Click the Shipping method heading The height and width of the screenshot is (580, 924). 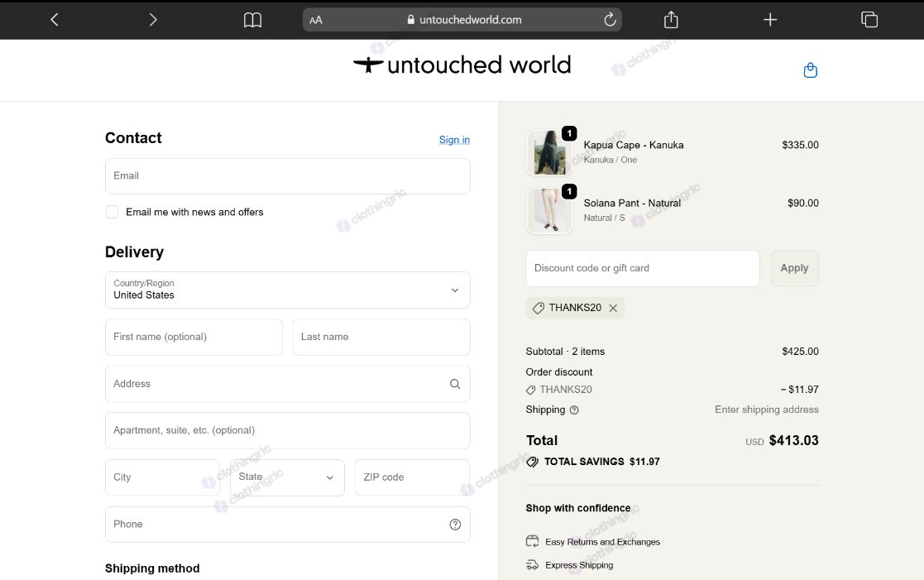(x=152, y=568)
